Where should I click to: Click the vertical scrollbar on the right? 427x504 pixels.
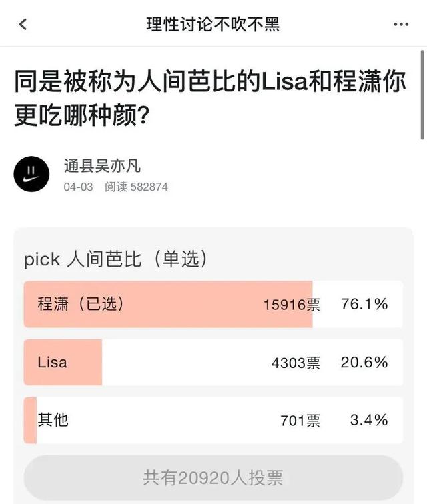click(x=422, y=95)
